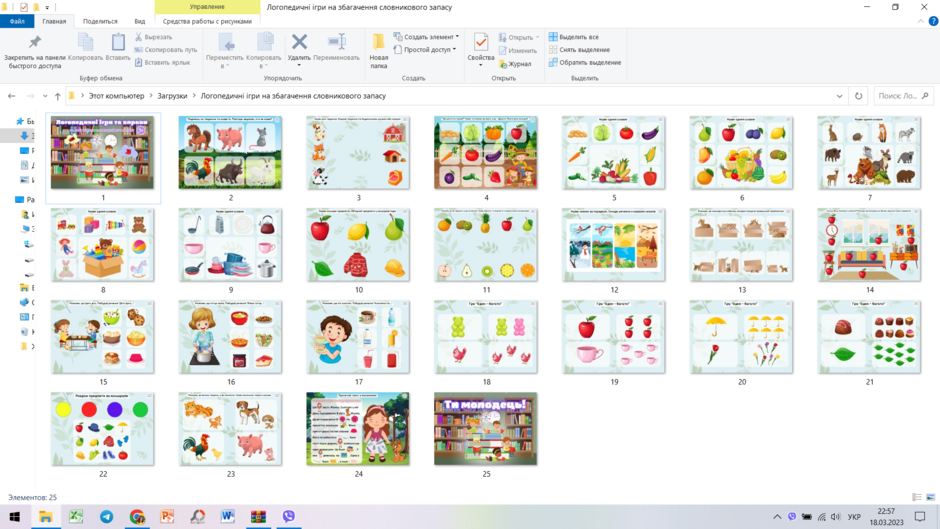Open the Quick Access Toolbar customize dropdown
The height and width of the screenshot is (529, 940).
pyautogui.click(x=47, y=7)
